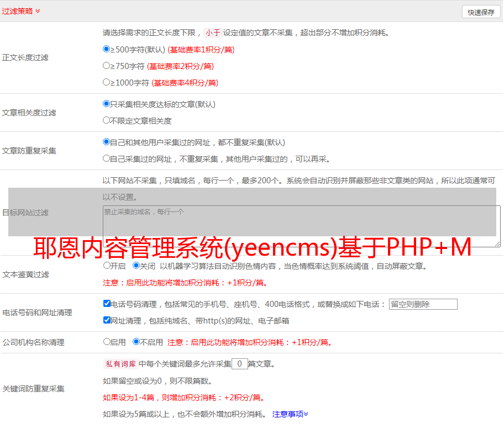Toggle the 电话号码清理 checkbox
The width and height of the screenshot is (504, 424).
click(107, 304)
